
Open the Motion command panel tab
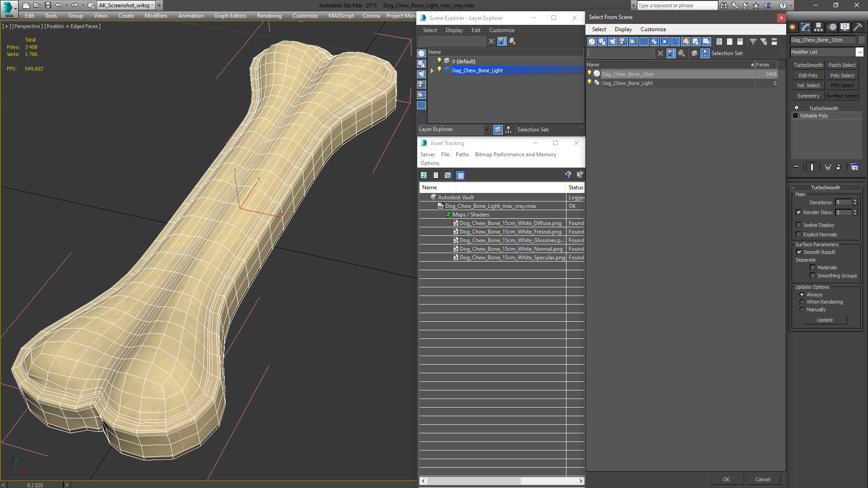click(x=832, y=27)
